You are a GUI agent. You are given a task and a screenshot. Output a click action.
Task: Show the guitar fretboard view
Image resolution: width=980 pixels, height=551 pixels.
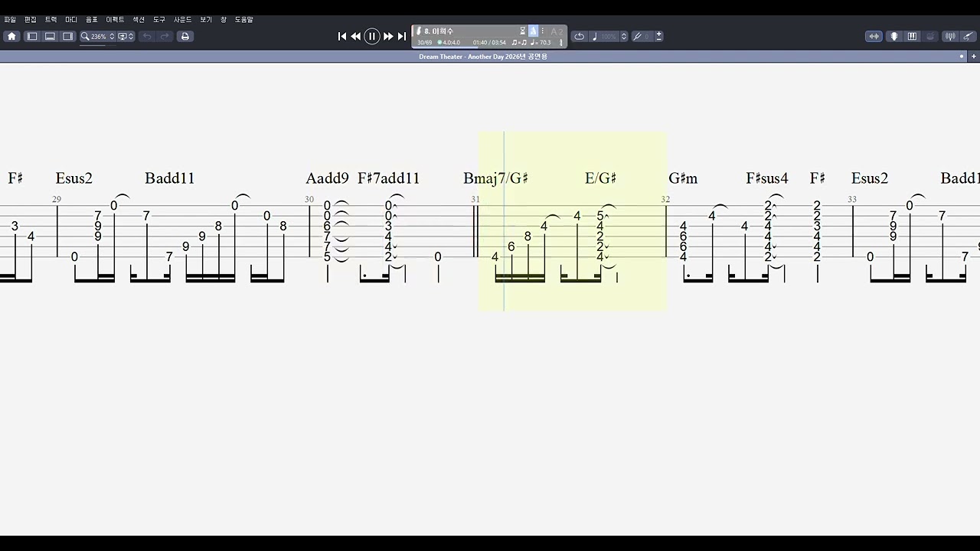[894, 36]
